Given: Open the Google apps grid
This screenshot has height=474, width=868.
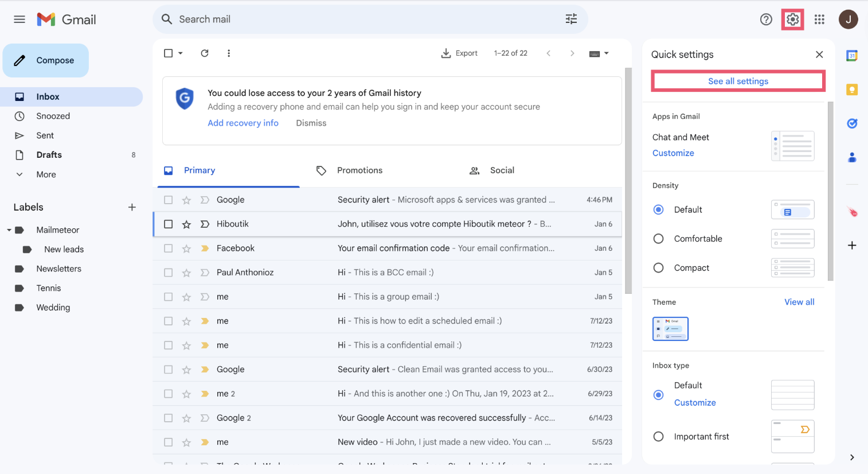Looking at the screenshot, I should pyautogui.click(x=819, y=20).
